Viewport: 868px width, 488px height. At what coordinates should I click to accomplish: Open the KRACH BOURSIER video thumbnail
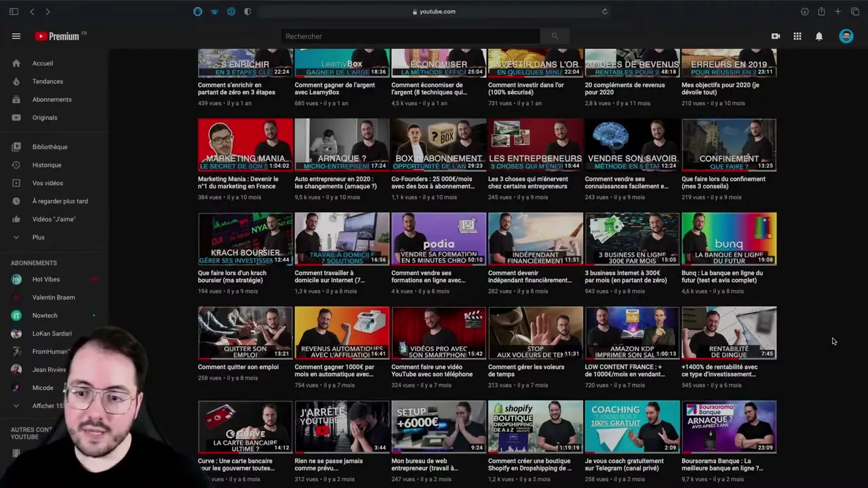(x=245, y=238)
